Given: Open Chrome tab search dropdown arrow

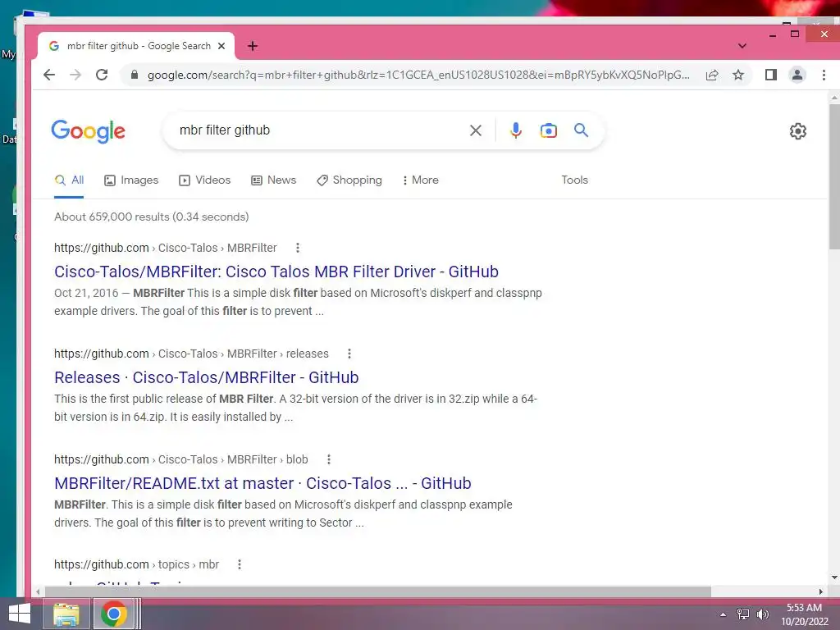Looking at the screenshot, I should [x=742, y=46].
